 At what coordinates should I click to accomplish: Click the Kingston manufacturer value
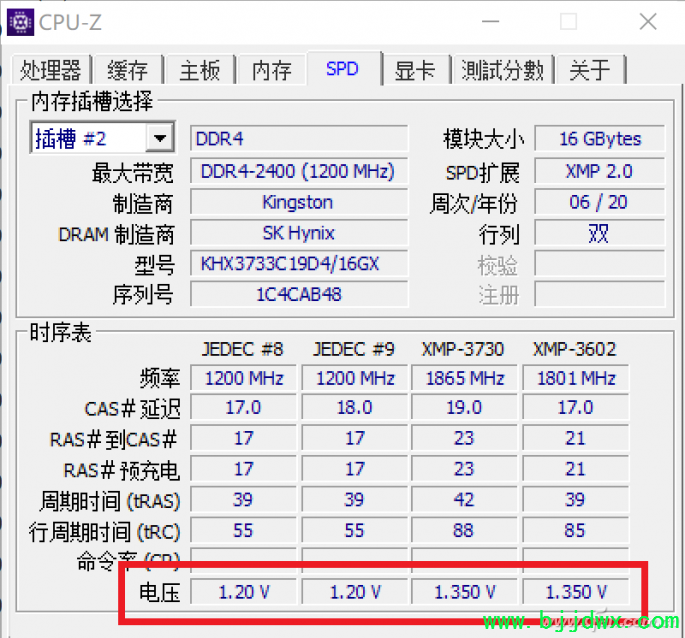pyautogui.click(x=299, y=202)
